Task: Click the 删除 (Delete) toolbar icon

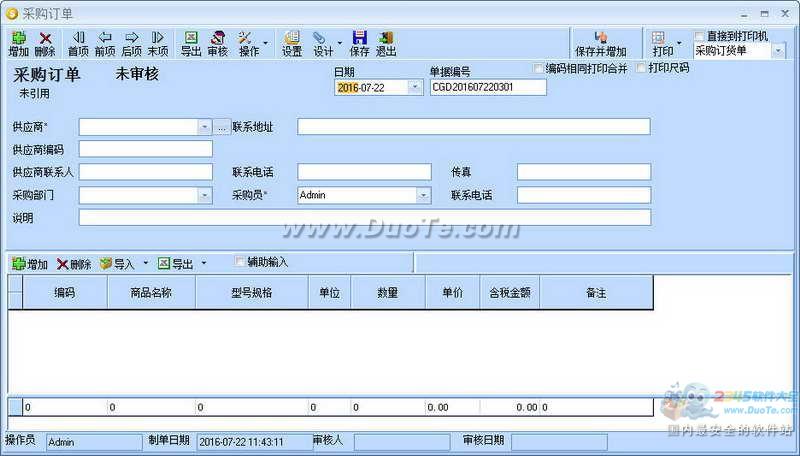Action: 45,43
